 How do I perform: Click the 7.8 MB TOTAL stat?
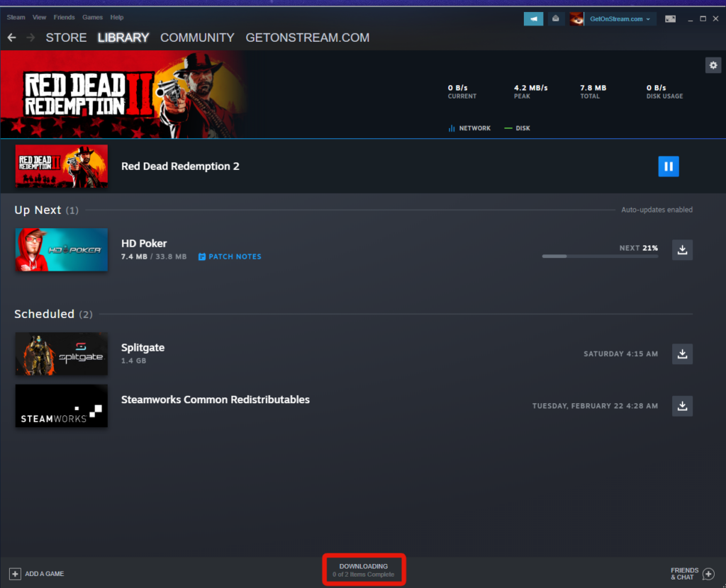point(593,91)
